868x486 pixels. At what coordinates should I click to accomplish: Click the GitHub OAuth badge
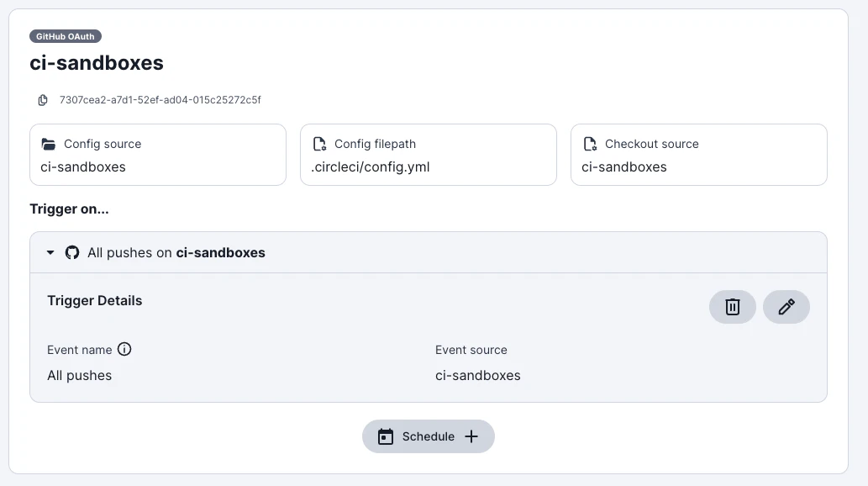[65, 36]
